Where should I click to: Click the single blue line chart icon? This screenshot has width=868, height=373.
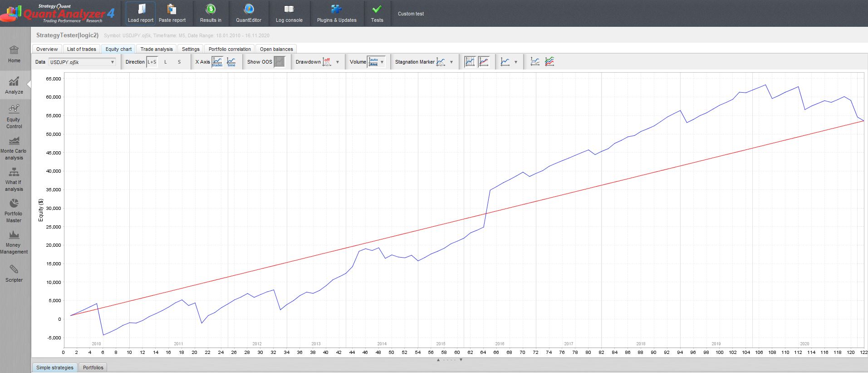click(x=505, y=62)
